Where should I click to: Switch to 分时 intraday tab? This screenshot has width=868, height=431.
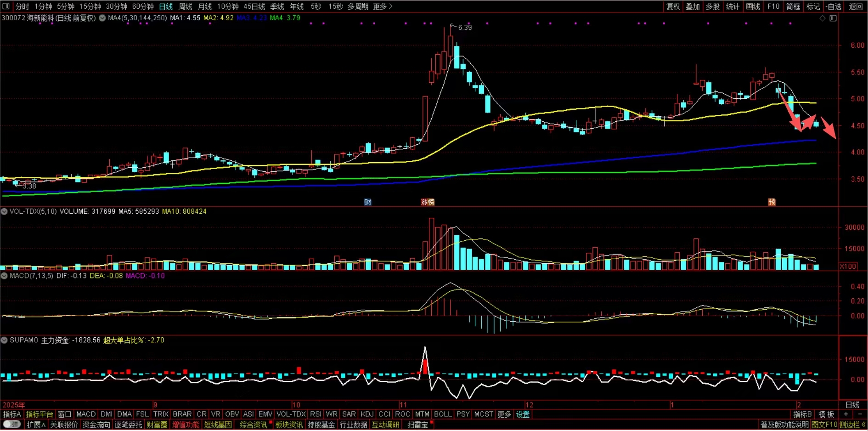pyautogui.click(x=22, y=6)
